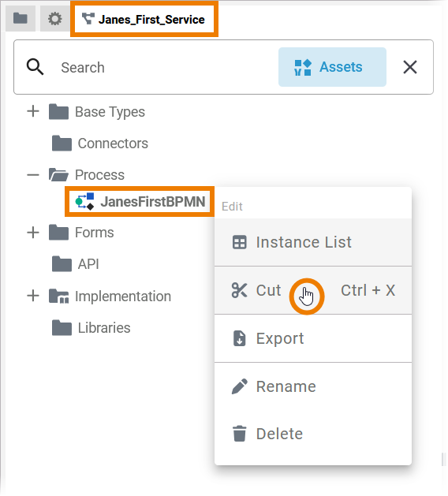Toggle the Assets filter button

(332, 67)
